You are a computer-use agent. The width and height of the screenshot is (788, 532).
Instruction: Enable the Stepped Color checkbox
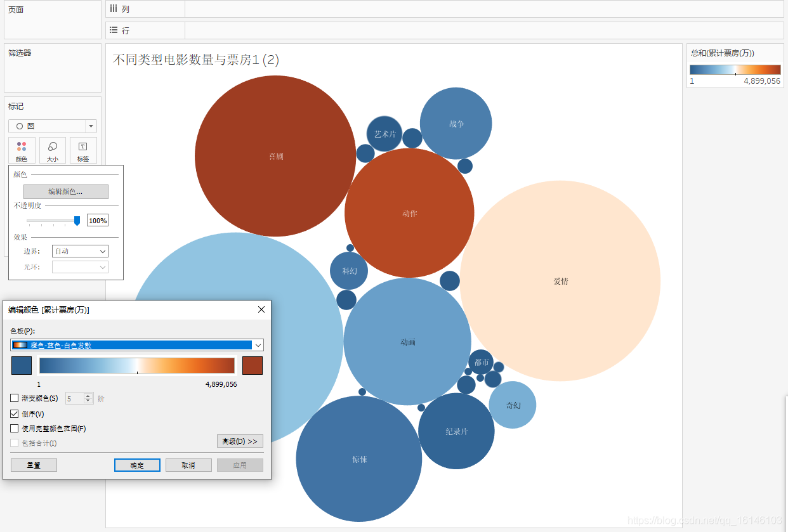[15, 398]
